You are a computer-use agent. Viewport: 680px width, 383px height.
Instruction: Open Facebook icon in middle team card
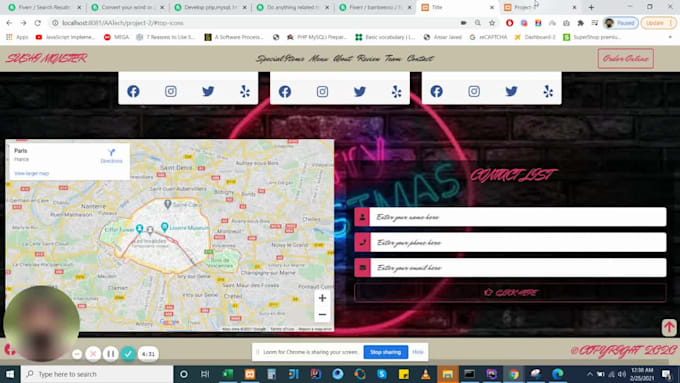pos(285,92)
